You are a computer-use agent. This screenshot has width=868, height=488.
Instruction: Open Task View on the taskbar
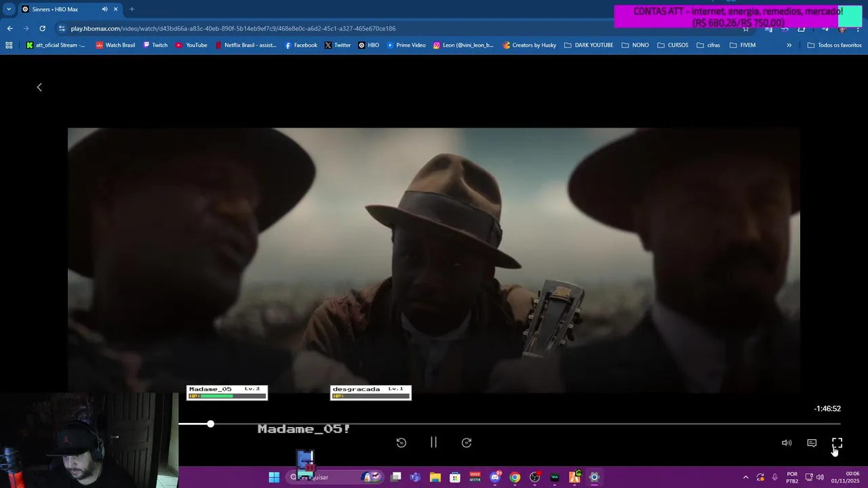[x=396, y=477]
